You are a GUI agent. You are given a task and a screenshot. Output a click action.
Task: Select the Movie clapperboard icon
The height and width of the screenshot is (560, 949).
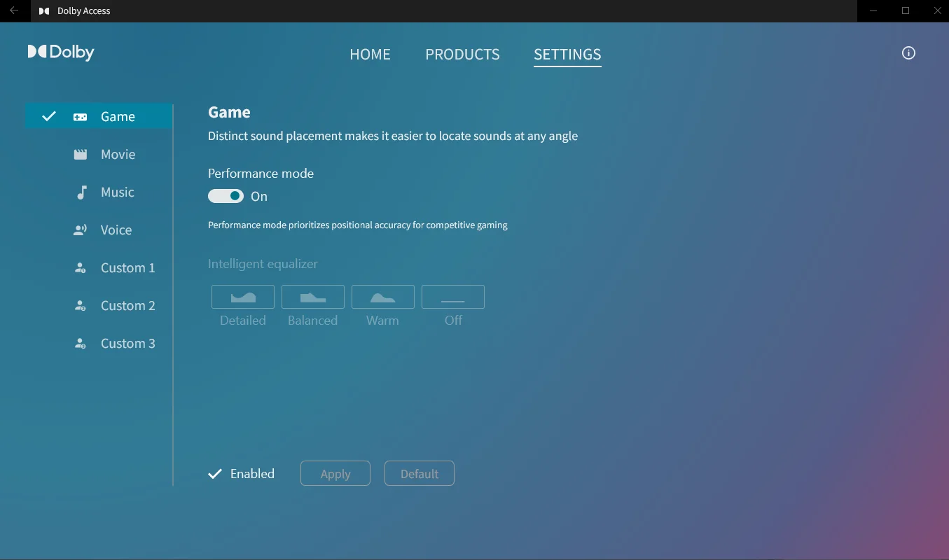pyautogui.click(x=81, y=155)
